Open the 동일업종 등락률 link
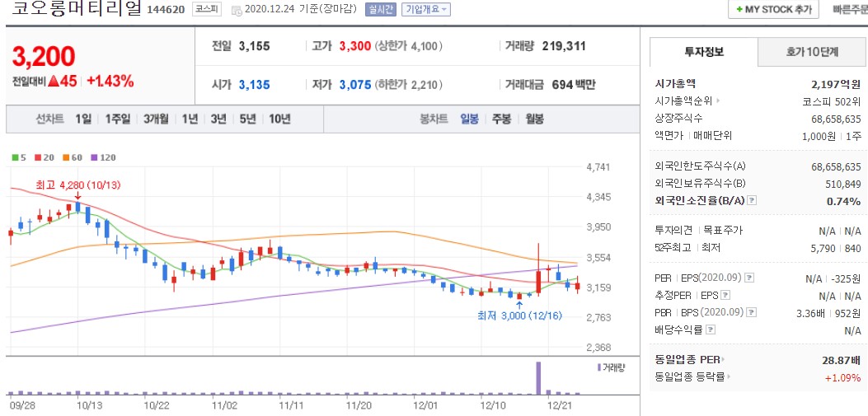Image resolution: width=868 pixels, height=416 pixels. click(x=692, y=376)
